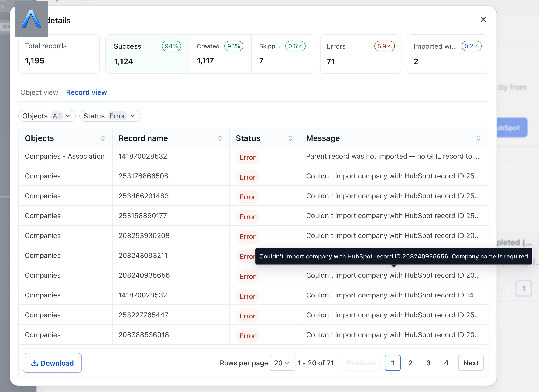Click the Parent record was not imported message
Viewport: 539px width, 392px height.
point(393,156)
